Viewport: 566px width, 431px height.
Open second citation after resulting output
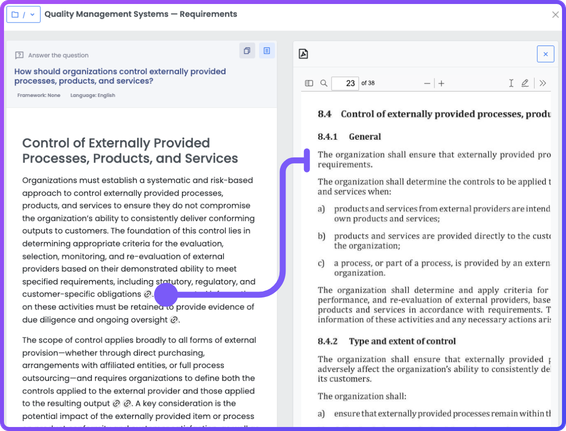(127, 404)
